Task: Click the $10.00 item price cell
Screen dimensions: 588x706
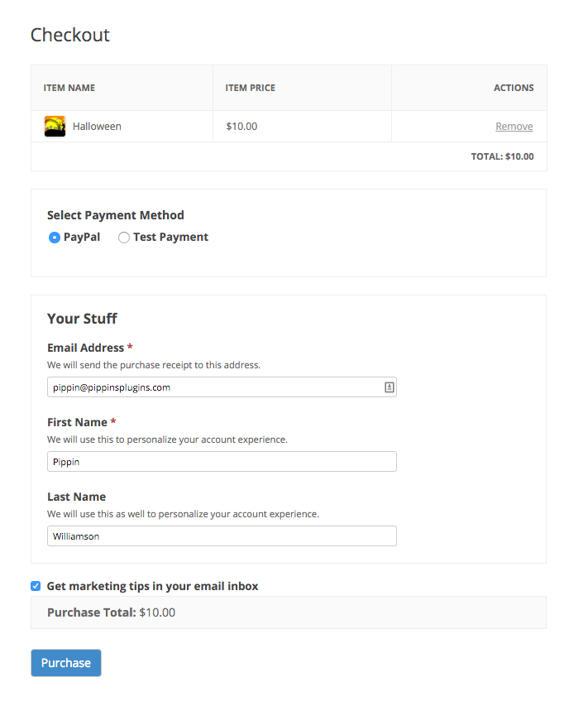Action: pos(241,127)
